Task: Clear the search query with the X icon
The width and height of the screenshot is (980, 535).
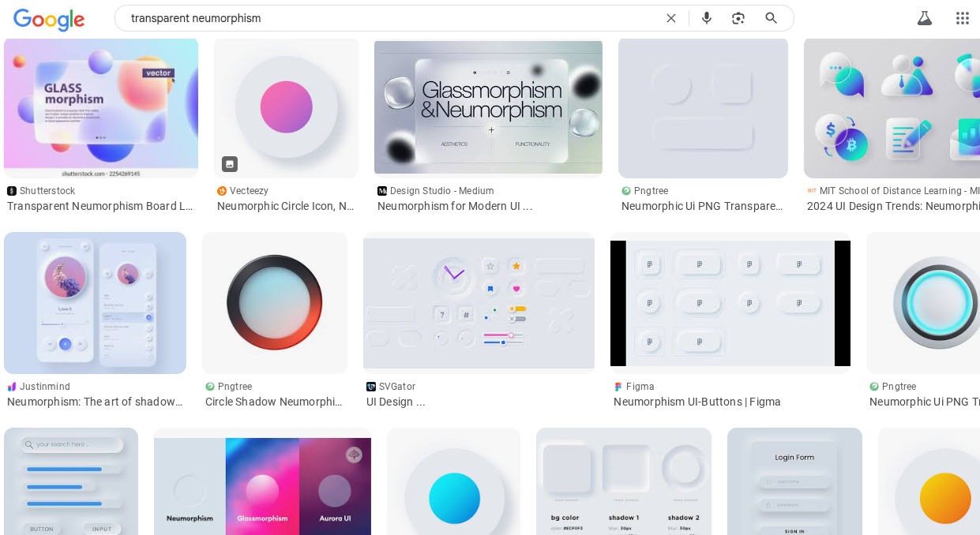Action: click(x=671, y=18)
